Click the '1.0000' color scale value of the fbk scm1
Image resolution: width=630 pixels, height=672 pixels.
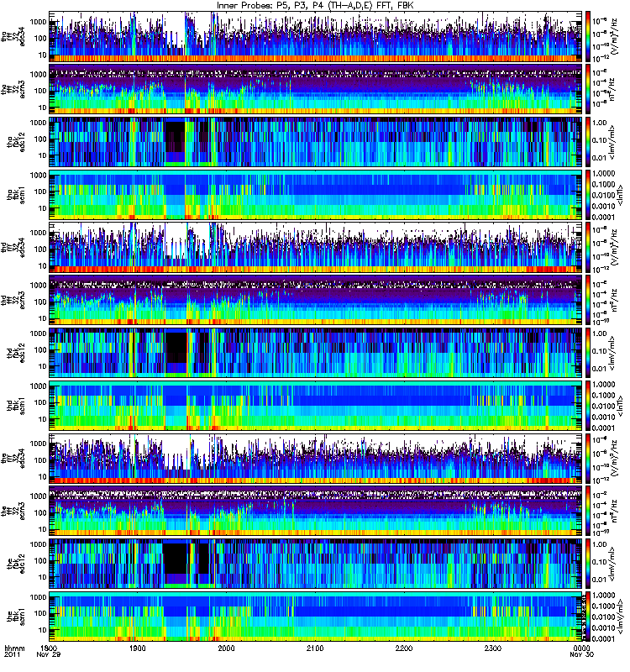(603, 596)
